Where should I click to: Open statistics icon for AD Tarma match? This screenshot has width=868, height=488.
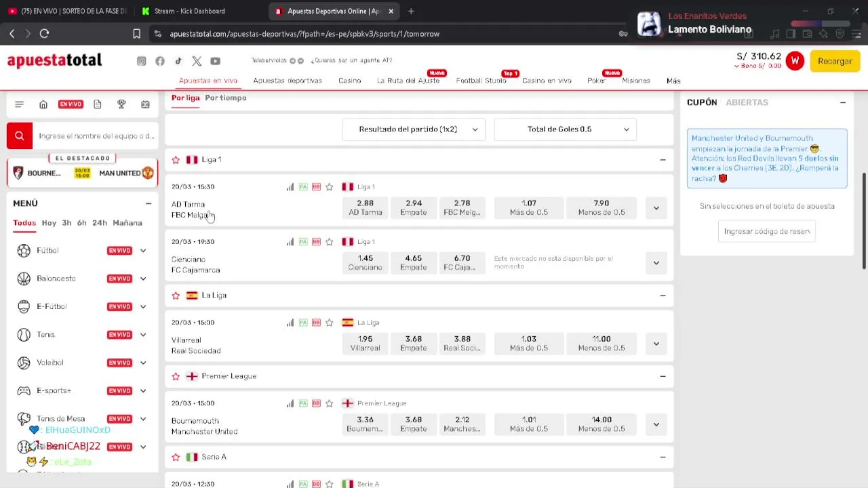(x=290, y=186)
